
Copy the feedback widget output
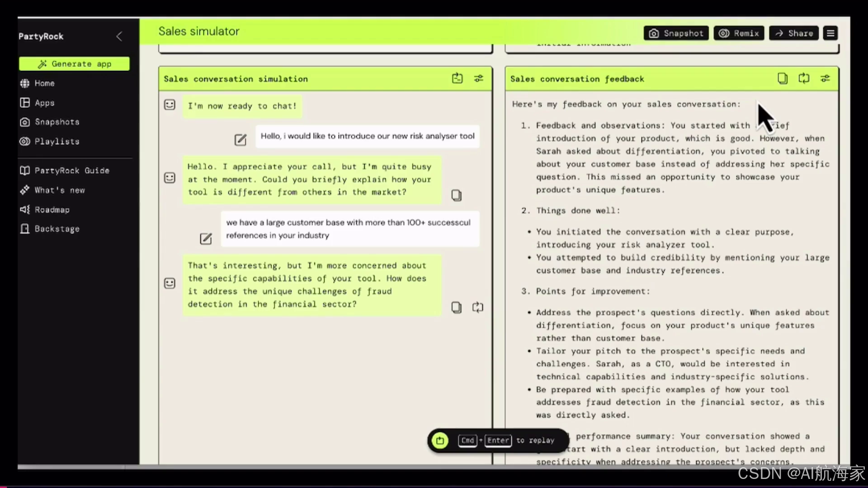pos(782,79)
